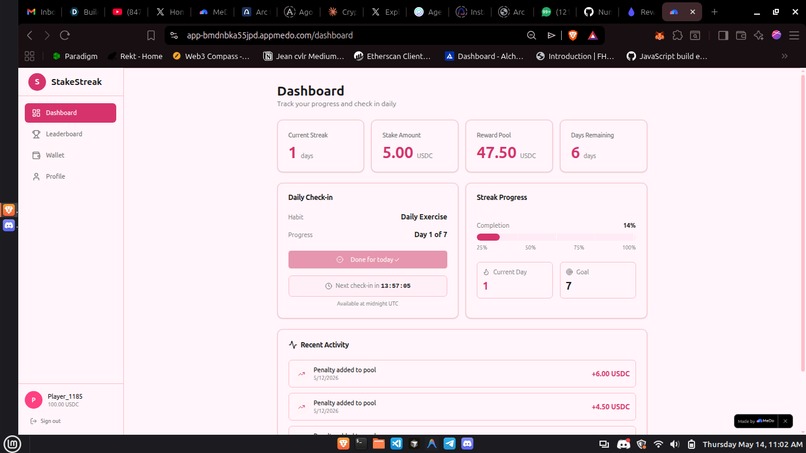Image resolution: width=806 pixels, height=453 pixels.
Task: Click the zoom magnifier in address bar
Action: (532, 35)
